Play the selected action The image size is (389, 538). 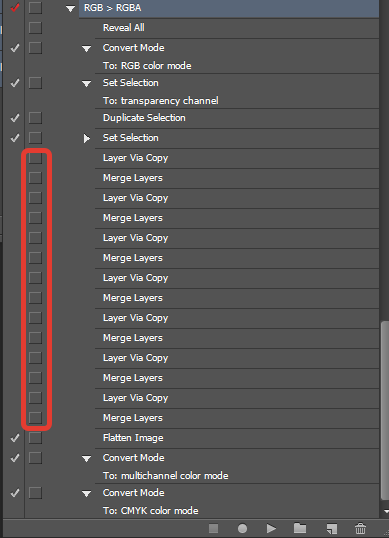(271, 528)
